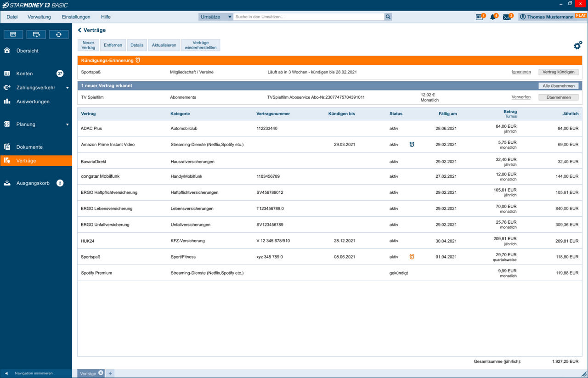Close the Verträge bottom tab
Screen dimensions: 588x378
101,373
